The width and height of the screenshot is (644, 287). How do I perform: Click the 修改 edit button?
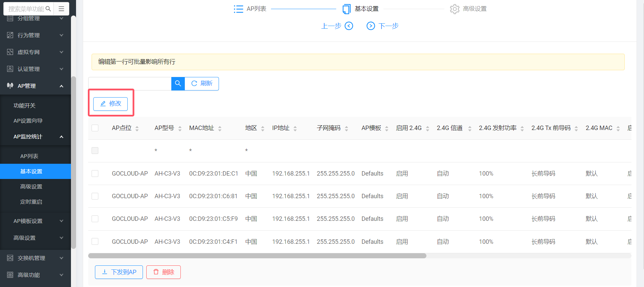110,104
